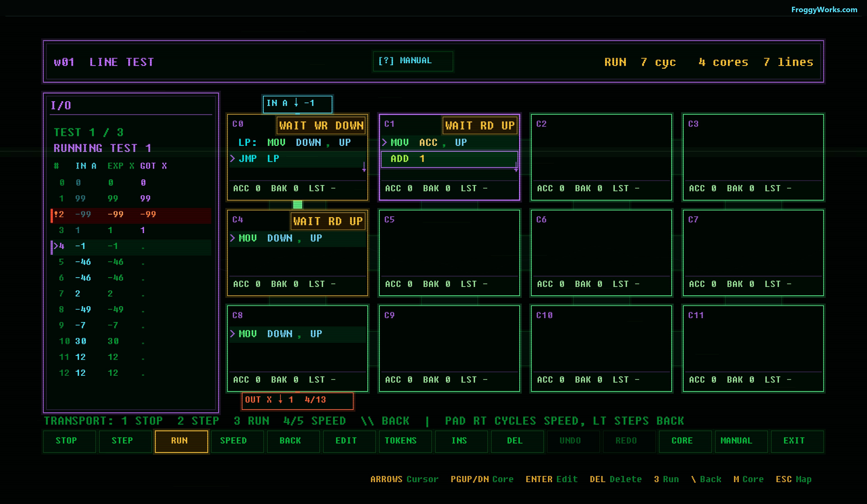Select empty core C11
This screenshot has width=867, height=504.
[x=753, y=348]
